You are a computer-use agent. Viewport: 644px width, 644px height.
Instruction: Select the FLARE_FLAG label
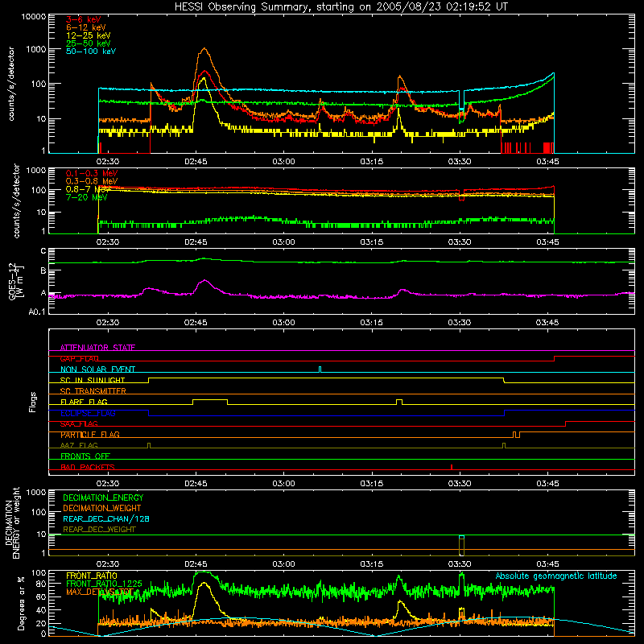click(x=84, y=402)
